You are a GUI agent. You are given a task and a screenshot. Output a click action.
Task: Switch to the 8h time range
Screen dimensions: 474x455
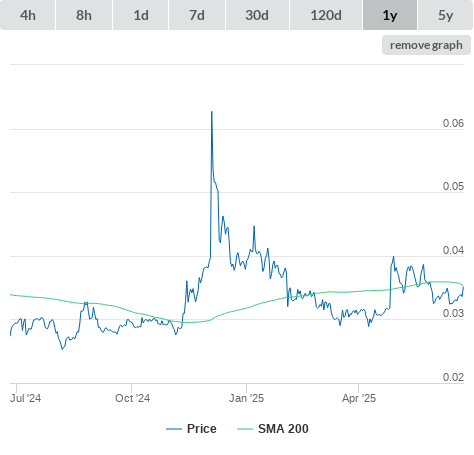tap(84, 15)
